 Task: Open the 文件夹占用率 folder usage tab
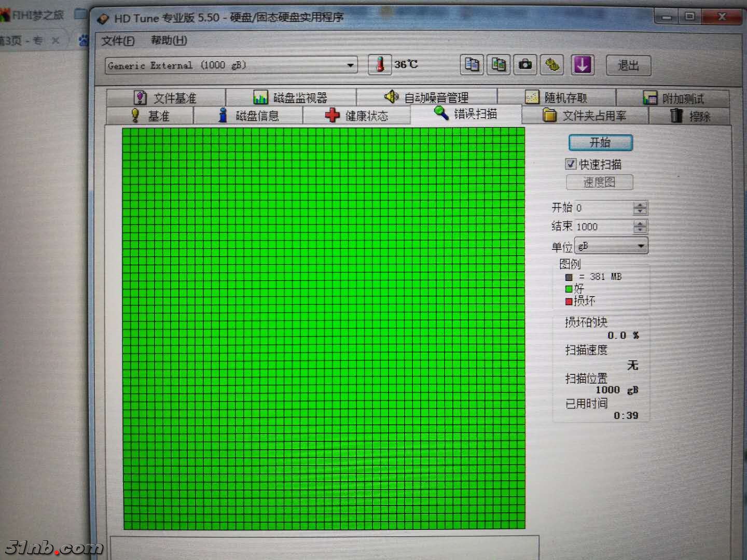(585, 115)
